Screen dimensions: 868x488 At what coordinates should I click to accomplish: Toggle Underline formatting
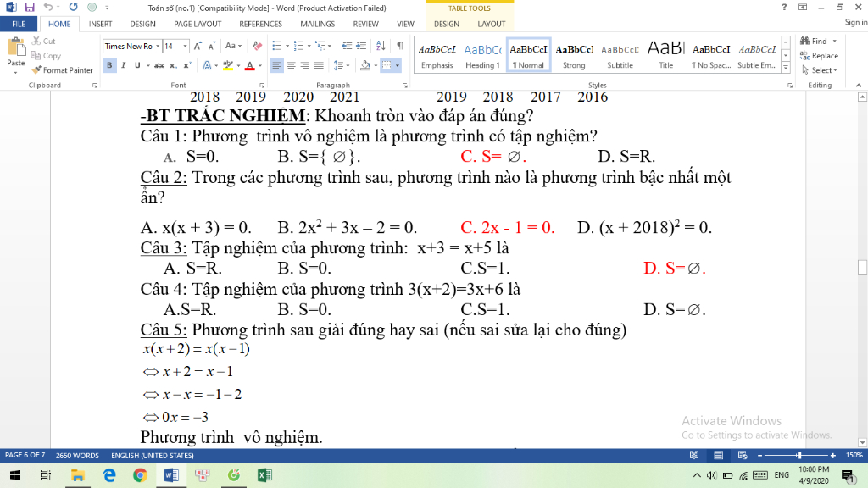[136, 65]
